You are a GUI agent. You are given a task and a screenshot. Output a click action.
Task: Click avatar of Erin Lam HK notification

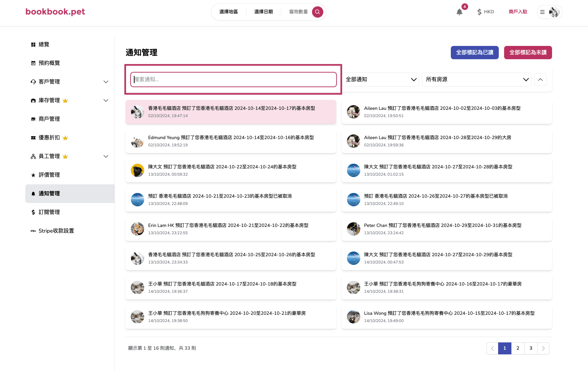pyautogui.click(x=138, y=229)
